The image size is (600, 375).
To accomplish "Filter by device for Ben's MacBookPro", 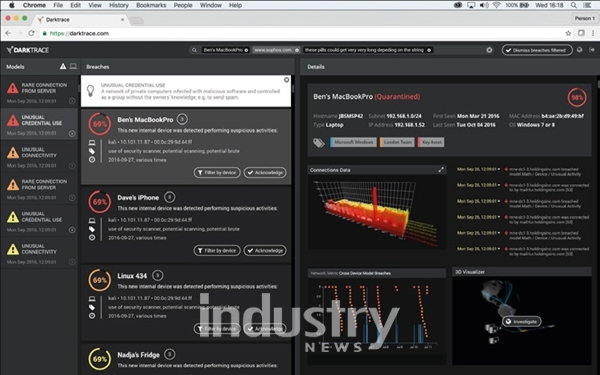I will pos(217,173).
